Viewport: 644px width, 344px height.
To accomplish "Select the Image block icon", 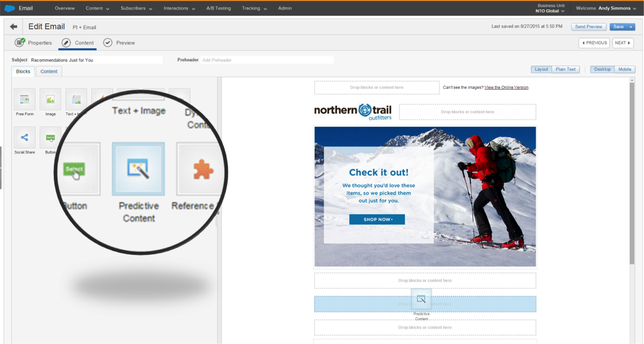I will [x=50, y=100].
